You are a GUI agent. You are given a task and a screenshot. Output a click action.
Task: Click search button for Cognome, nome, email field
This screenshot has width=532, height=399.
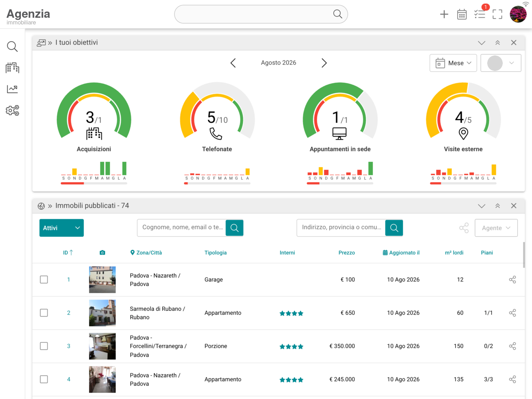pos(235,228)
